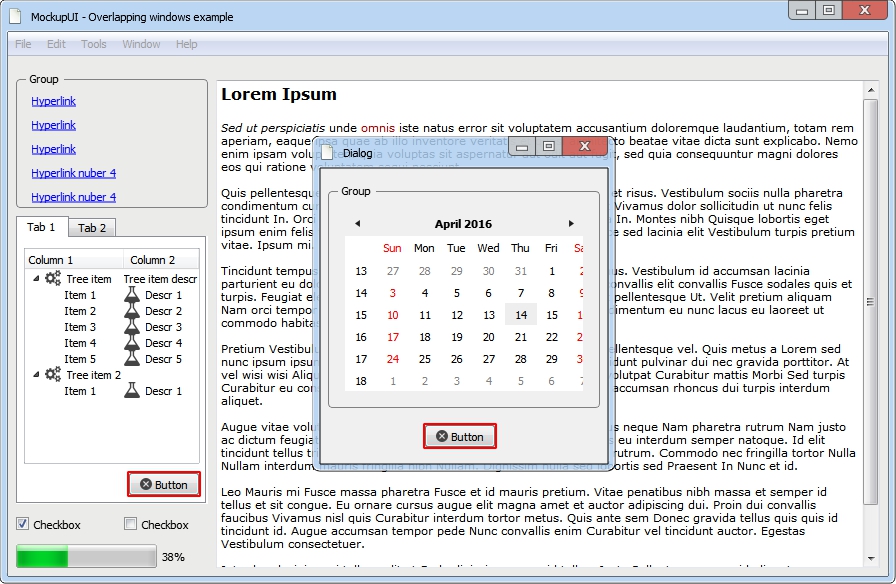This screenshot has height=584, width=896.
Task: Click the scroll down arrow of the text area
Action: pyautogui.click(x=870, y=558)
